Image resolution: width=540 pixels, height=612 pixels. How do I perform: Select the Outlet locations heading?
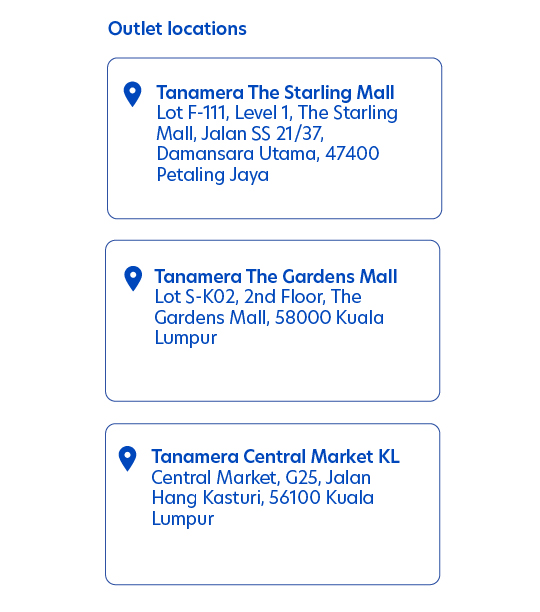tap(177, 29)
